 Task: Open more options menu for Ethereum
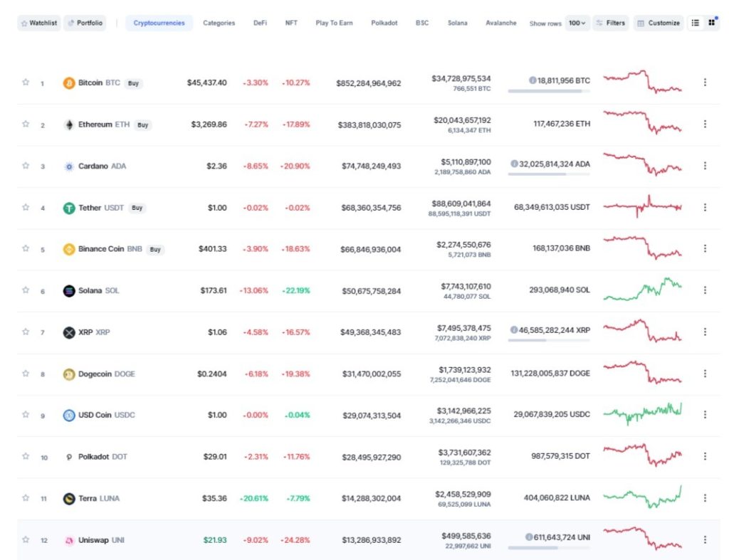pos(705,124)
